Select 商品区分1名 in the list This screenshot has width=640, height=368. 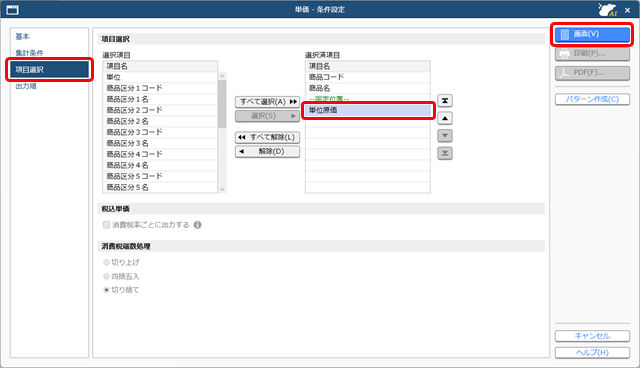click(x=160, y=99)
